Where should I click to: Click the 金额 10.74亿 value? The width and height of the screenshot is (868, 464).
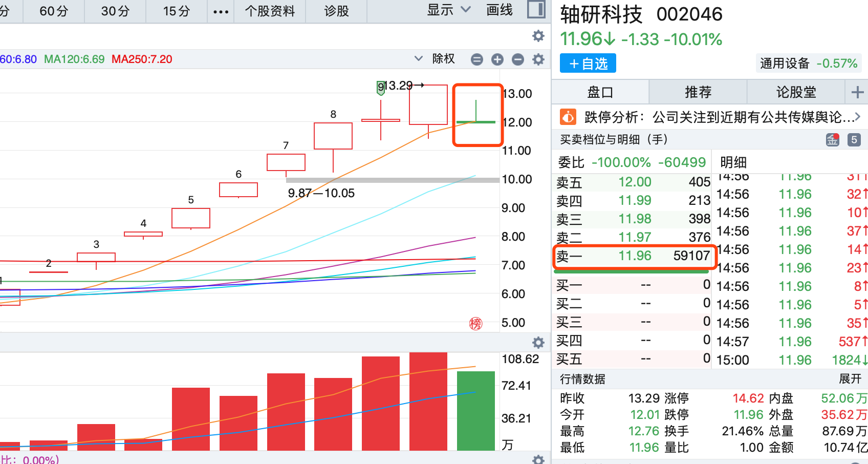[x=845, y=447]
